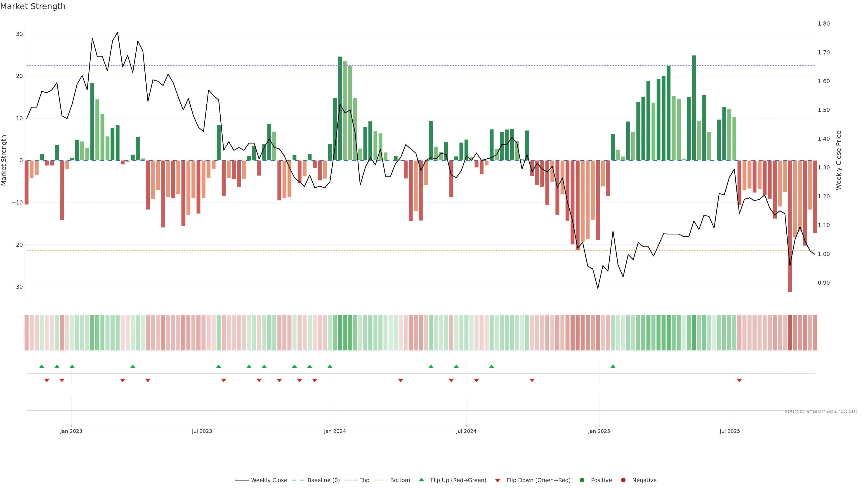This screenshot has height=488, width=868.
Task: Click the leftmost red flip-down triangle marker
Action: (x=47, y=380)
